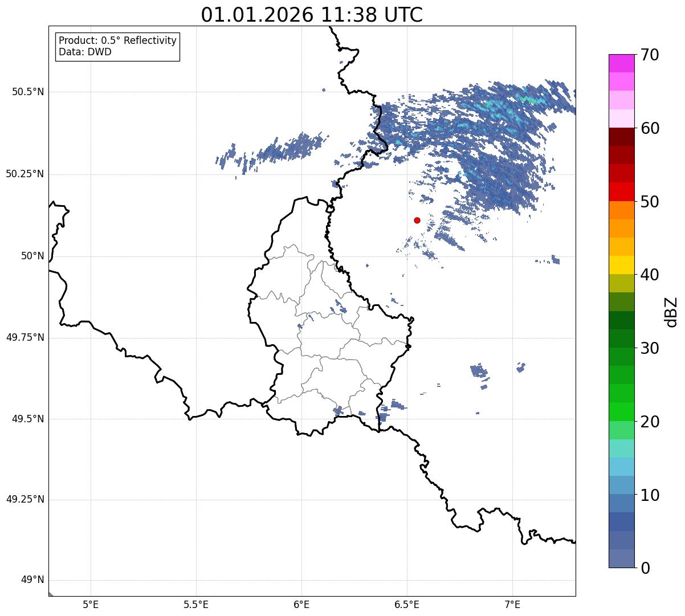Click the title '01.01.2026 11:38 UTC'
The image size is (685, 616).
coord(312,15)
